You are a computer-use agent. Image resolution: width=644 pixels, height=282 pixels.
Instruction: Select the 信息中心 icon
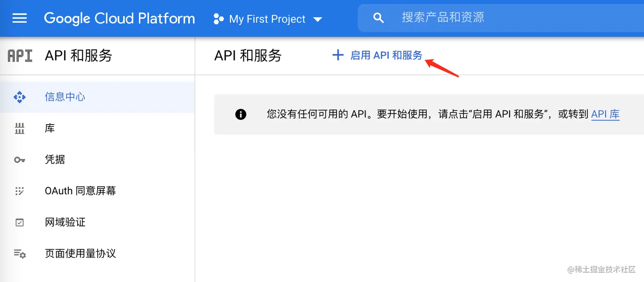click(20, 97)
